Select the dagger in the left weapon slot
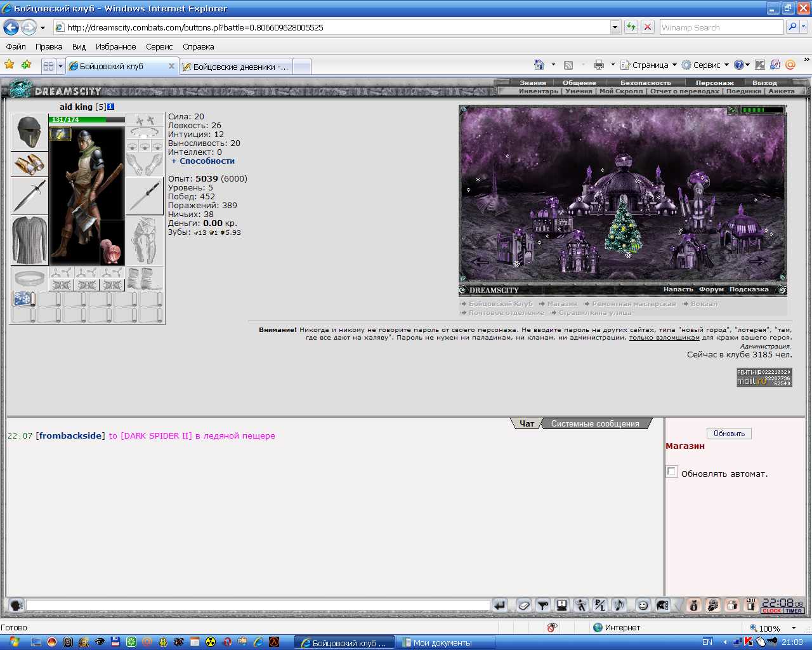The width and height of the screenshot is (812, 650). pyautogui.click(x=29, y=196)
